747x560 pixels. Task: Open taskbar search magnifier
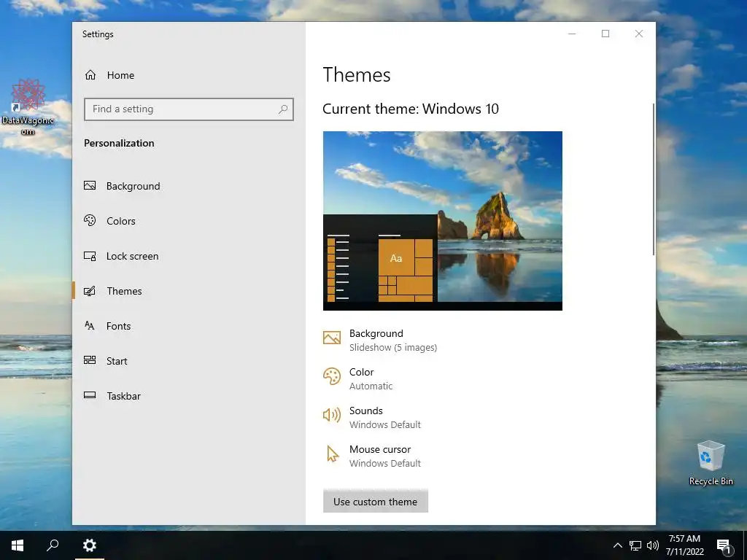pos(53,545)
